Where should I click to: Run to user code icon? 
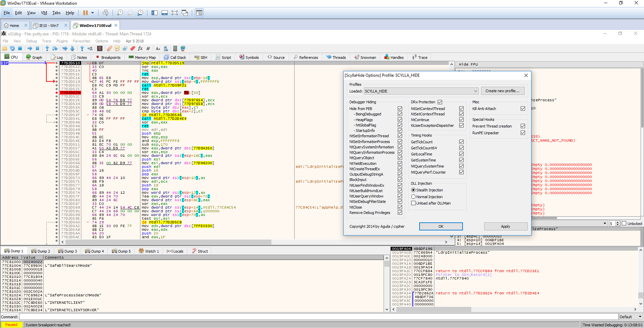[90, 48]
